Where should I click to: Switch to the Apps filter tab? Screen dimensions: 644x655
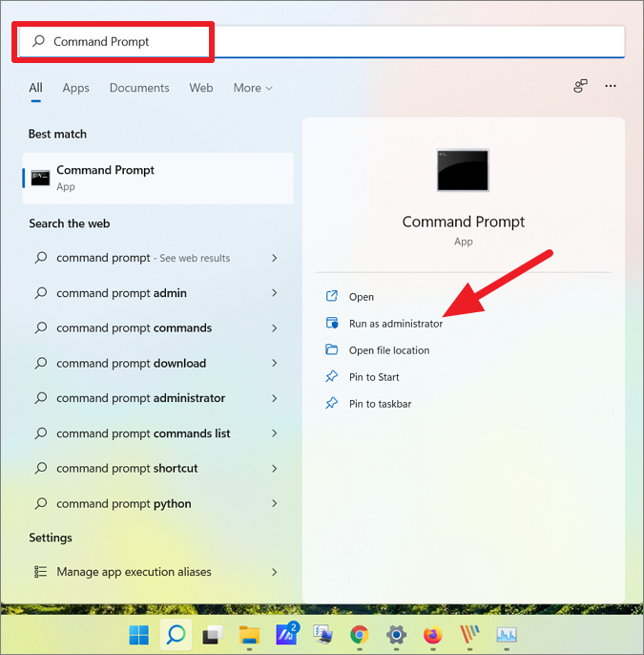click(76, 88)
